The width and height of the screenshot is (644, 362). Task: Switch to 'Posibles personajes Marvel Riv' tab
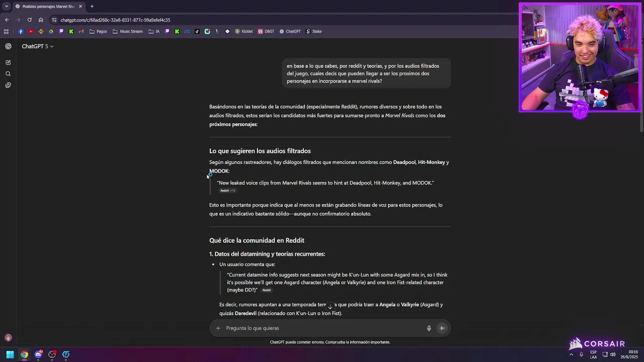(48, 7)
